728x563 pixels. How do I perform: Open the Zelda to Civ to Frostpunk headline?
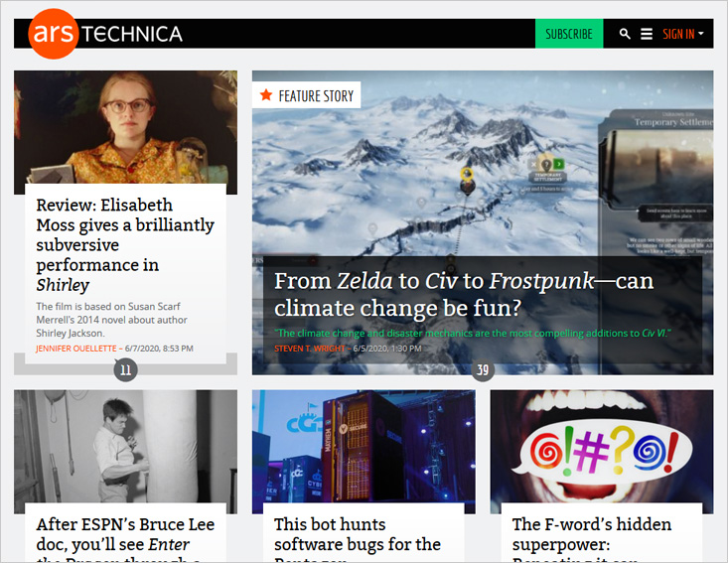click(464, 294)
